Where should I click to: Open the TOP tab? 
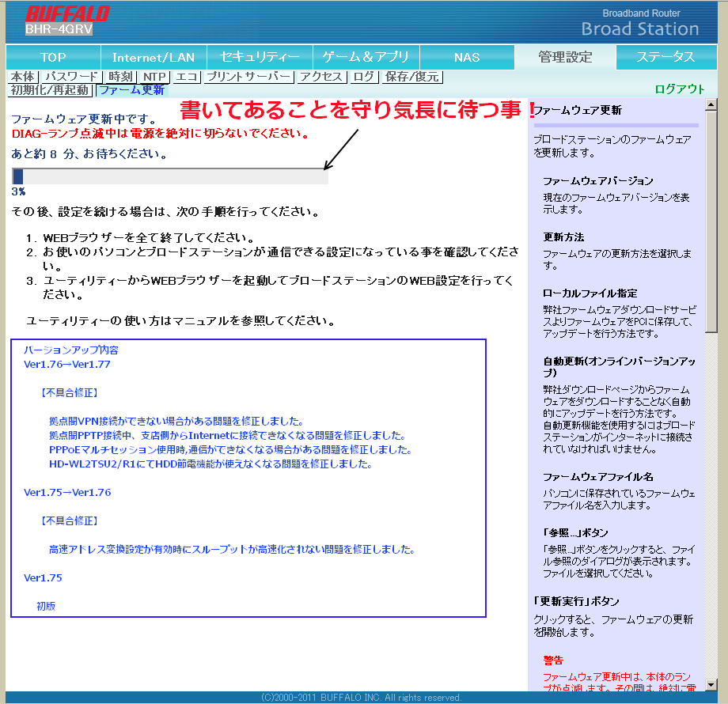tap(53, 57)
